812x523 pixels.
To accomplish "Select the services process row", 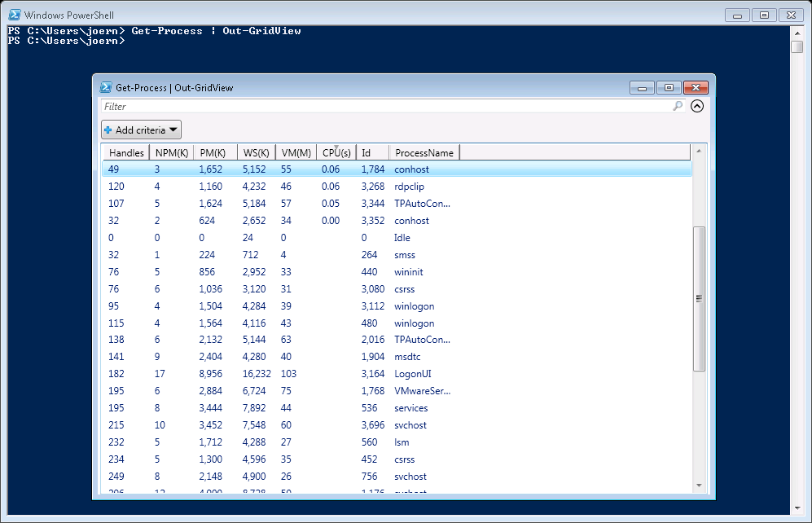I will coord(397,408).
